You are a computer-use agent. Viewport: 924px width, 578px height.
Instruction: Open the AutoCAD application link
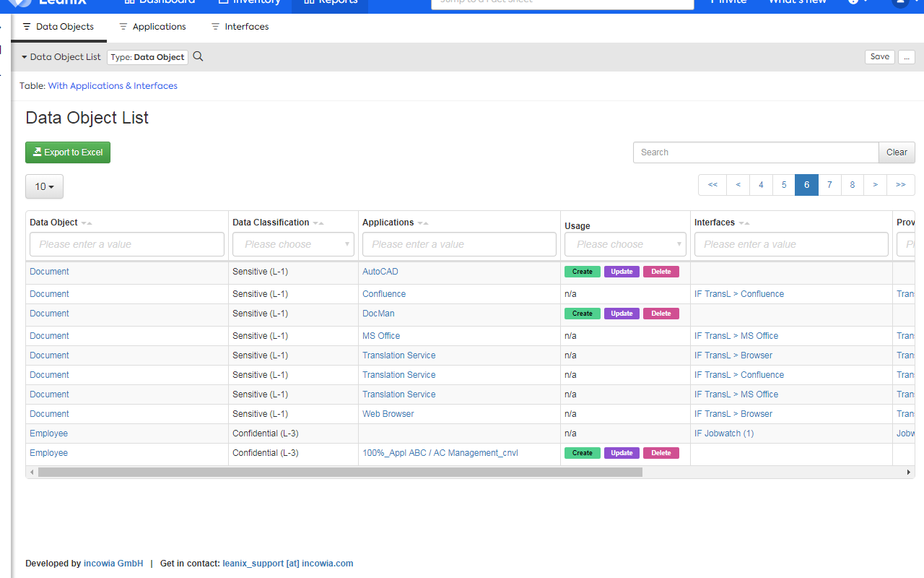(x=380, y=272)
